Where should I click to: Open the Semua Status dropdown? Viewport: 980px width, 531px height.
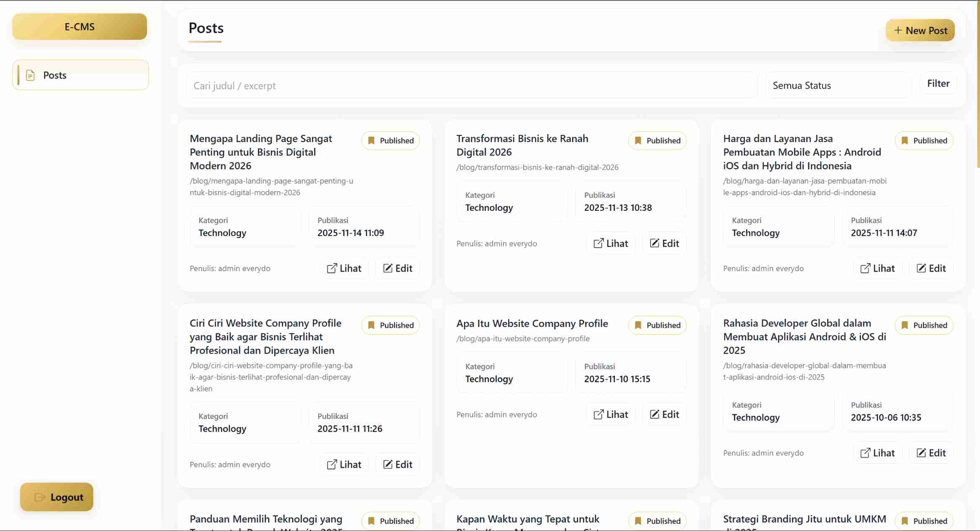838,85
